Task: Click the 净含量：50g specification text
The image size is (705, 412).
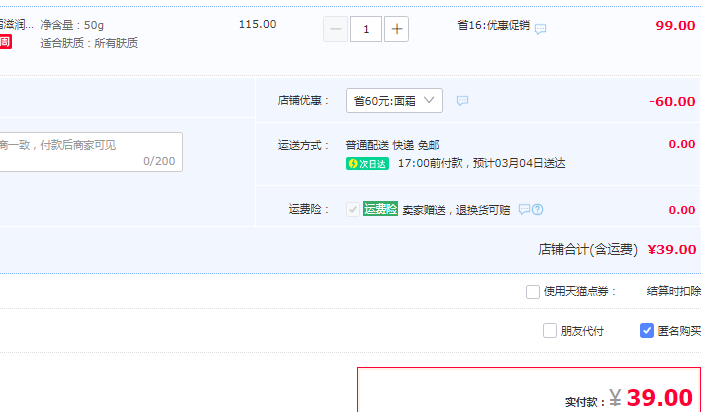Action: click(72, 25)
